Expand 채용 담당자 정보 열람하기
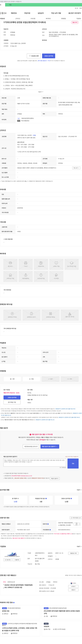 point(50,446)
